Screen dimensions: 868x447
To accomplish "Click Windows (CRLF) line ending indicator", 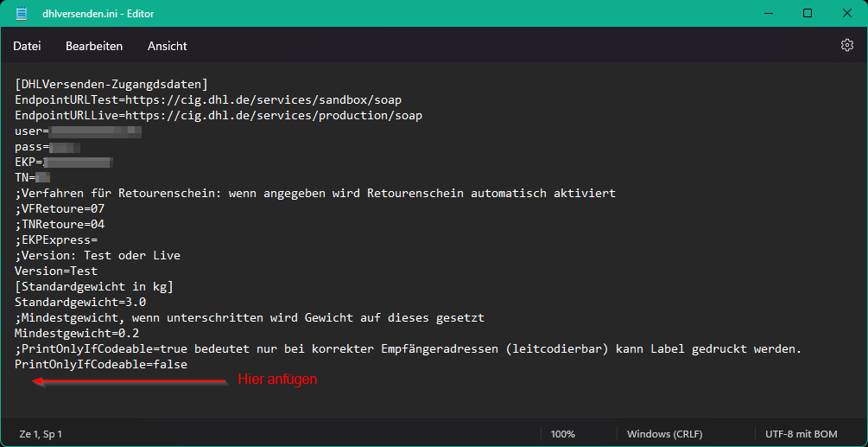I will (664, 434).
